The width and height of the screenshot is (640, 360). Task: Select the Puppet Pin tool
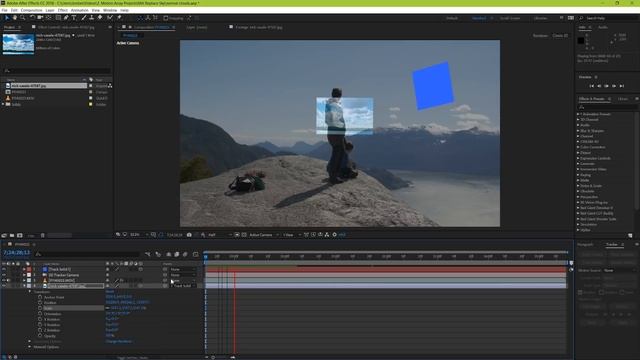(119, 18)
